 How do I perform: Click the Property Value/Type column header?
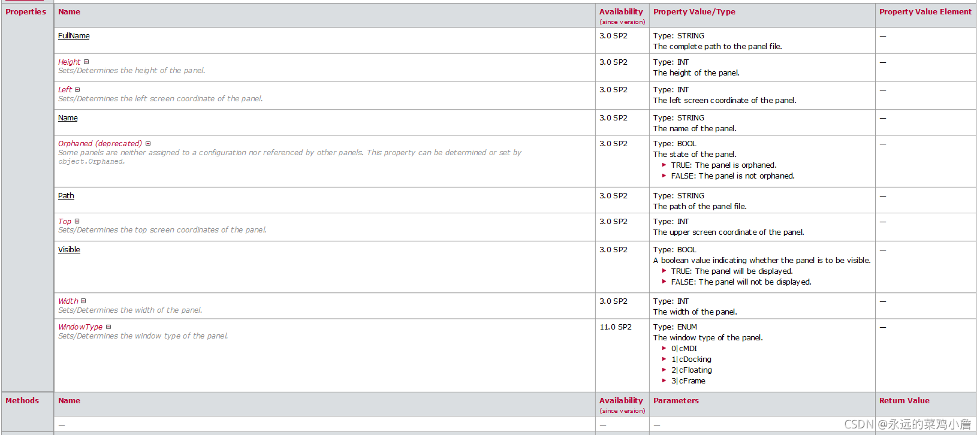click(x=694, y=12)
